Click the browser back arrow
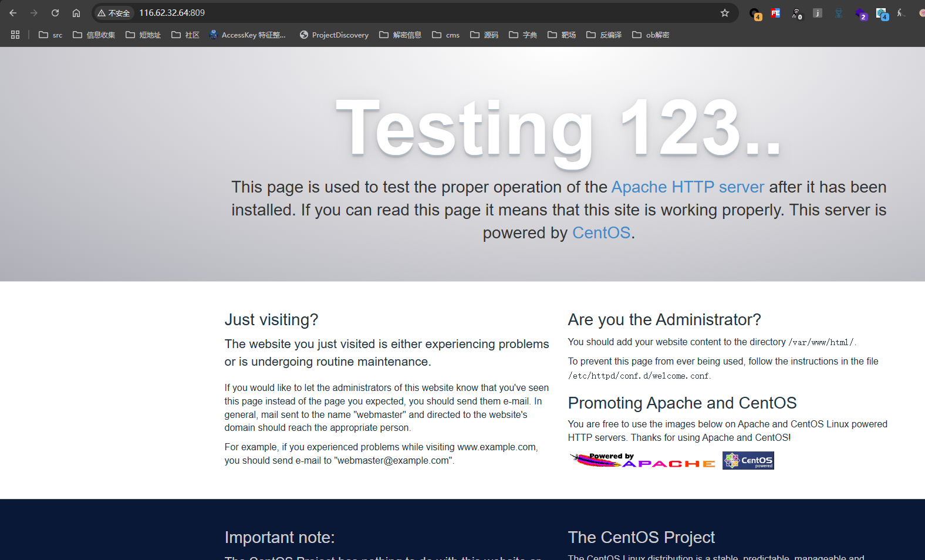 click(x=13, y=13)
